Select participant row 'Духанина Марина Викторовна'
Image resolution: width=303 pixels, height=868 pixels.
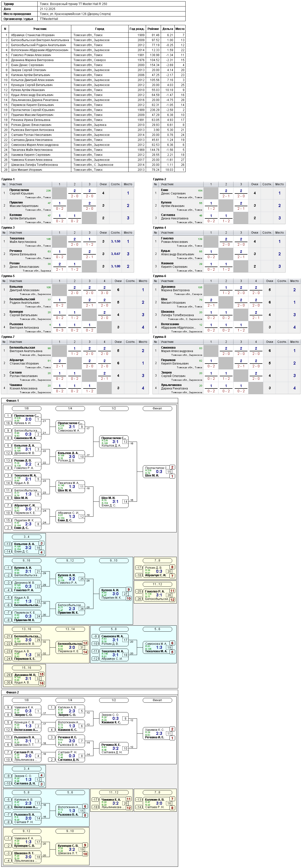(93, 60)
